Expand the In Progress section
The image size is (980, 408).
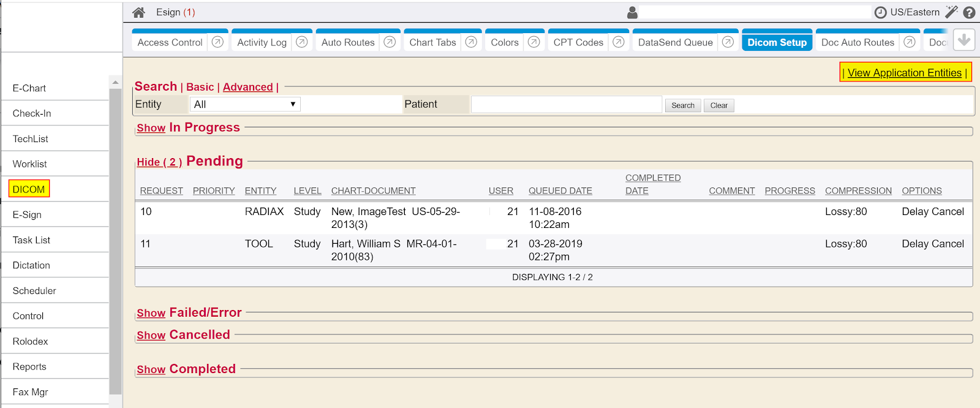tap(151, 128)
